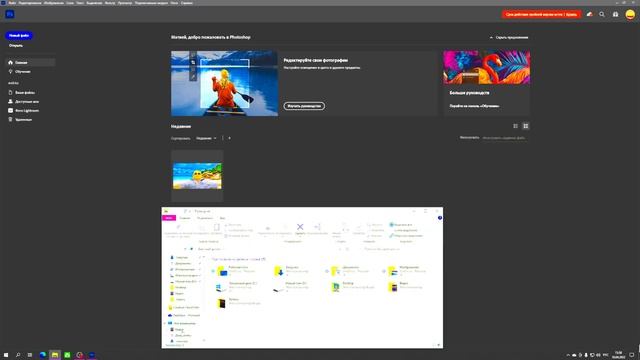Click the red trial expiration banner
This screenshot has height=360, width=640.
click(x=541, y=14)
